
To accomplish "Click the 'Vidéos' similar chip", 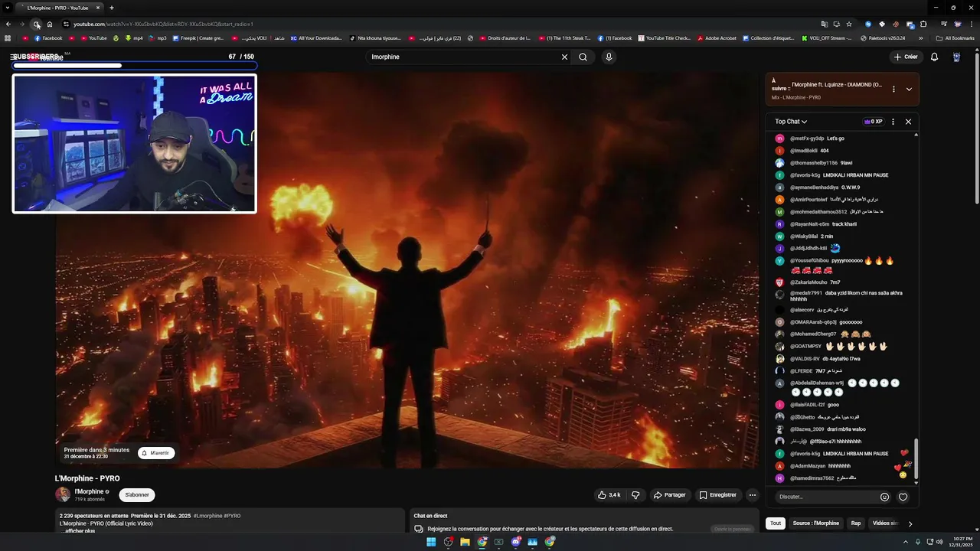I will coord(884,523).
